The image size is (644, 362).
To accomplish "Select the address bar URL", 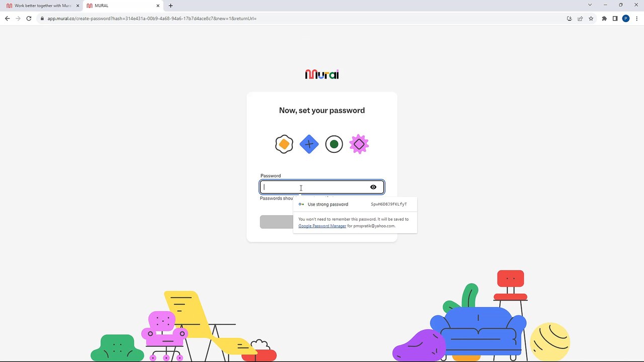I will click(x=152, y=19).
